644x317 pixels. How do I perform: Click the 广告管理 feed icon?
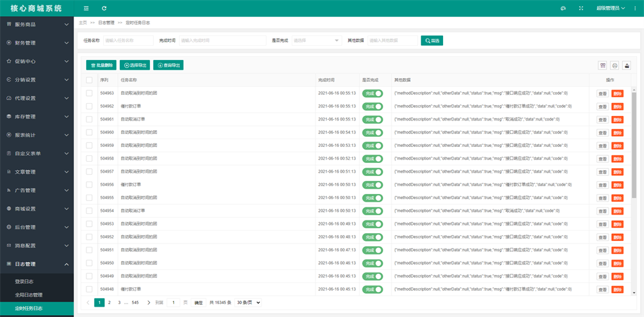[x=8, y=190]
